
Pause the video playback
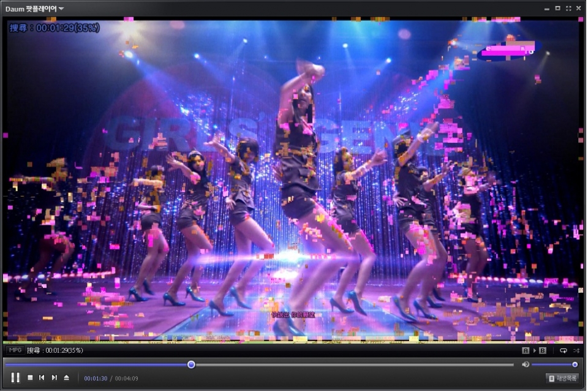15,378
